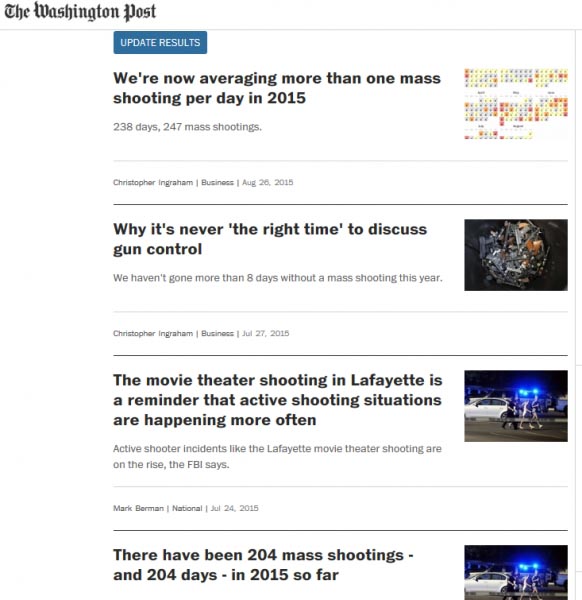This screenshot has width=582, height=600.
Task: Click the '238 days, 247 mass shootings.' summary
Action: (x=187, y=127)
